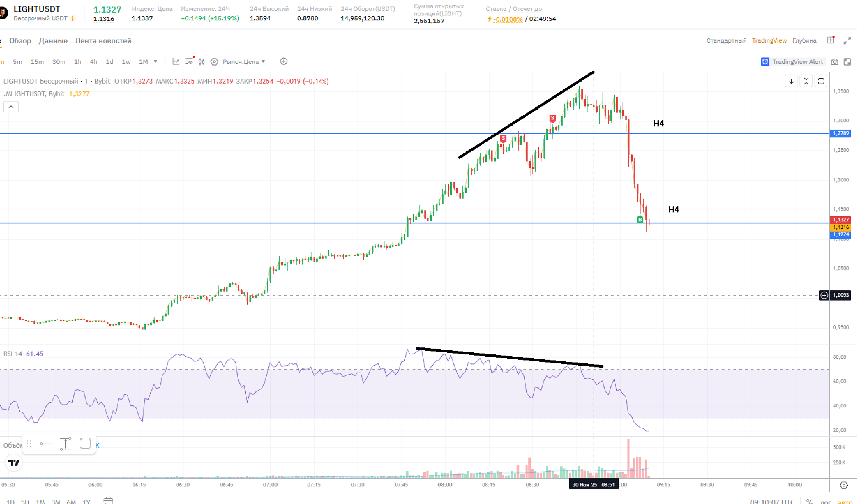
Task: Set the range to 5D
Action: [x=25, y=502]
